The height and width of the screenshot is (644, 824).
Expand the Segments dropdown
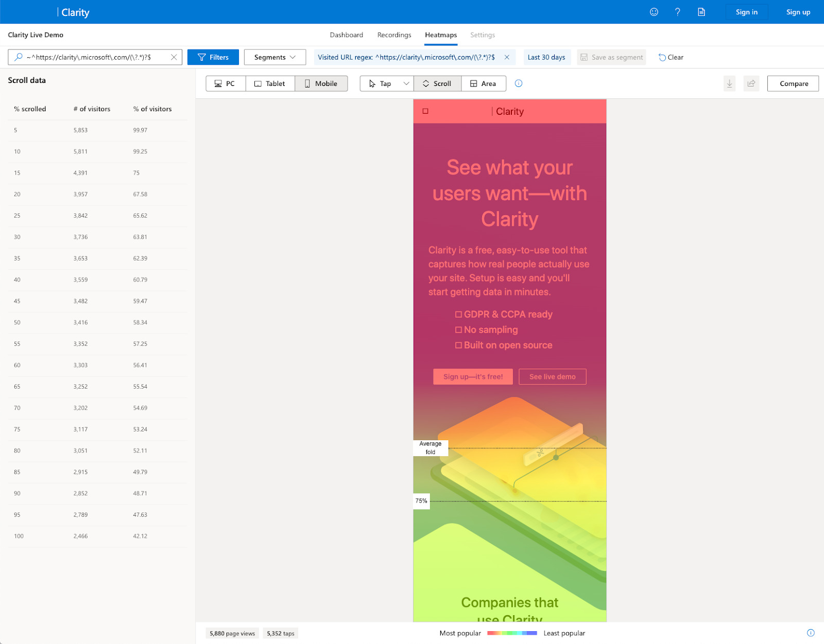point(274,57)
